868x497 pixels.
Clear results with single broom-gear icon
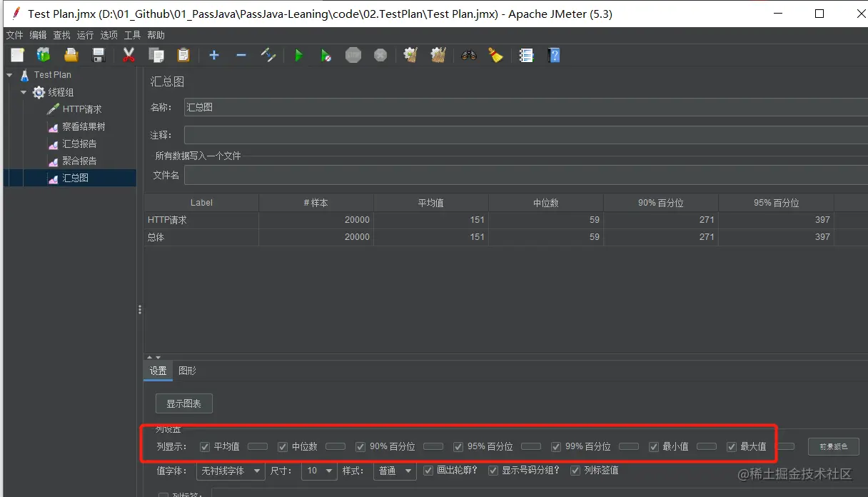coord(410,55)
